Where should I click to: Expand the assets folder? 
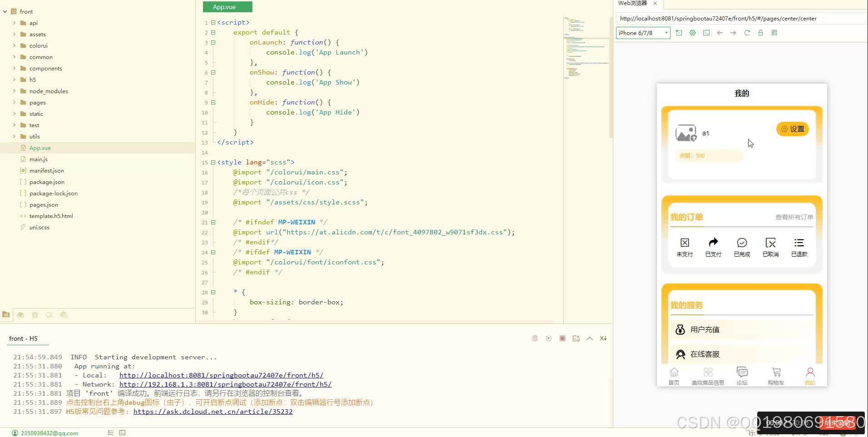14,34
